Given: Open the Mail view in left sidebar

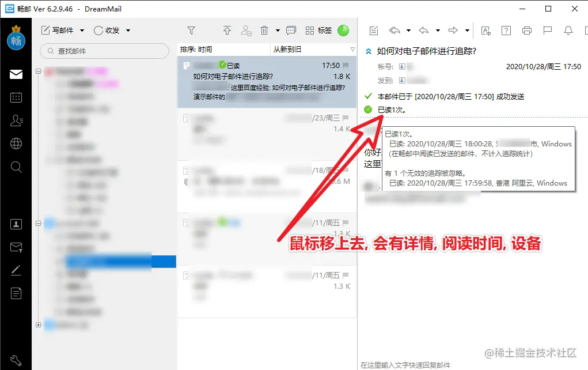Looking at the screenshot, I should (x=16, y=74).
